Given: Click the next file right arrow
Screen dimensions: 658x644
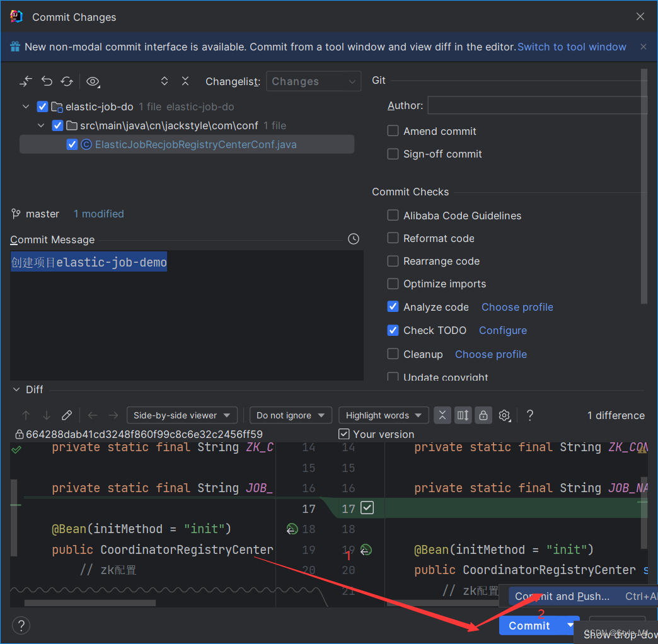Looking at the screenshot, I should 113,415.
